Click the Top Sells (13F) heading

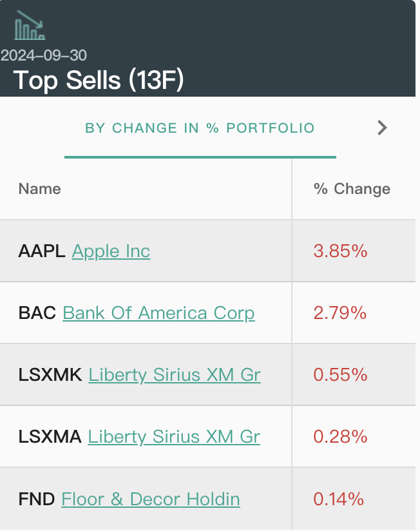(x=99, y=81)
